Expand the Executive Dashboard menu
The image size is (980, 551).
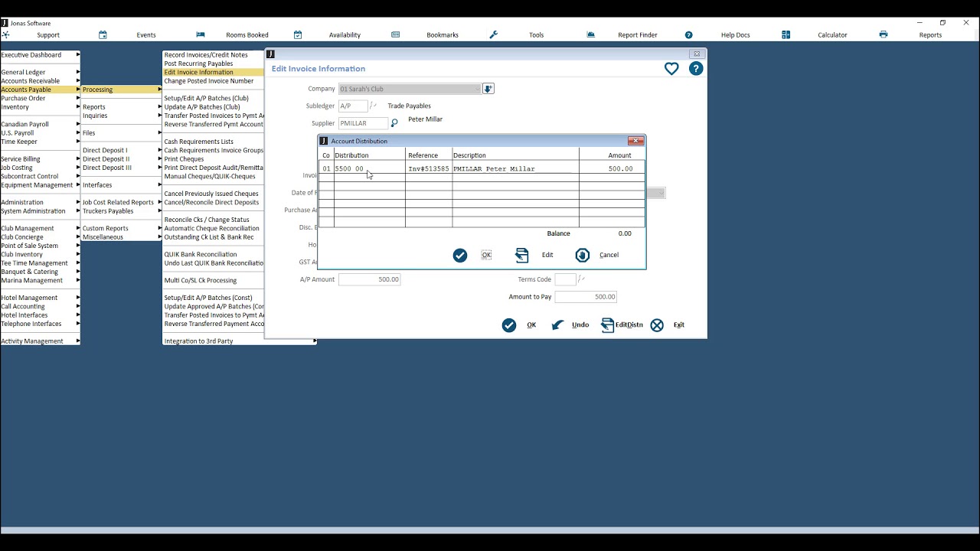(41, 55)
